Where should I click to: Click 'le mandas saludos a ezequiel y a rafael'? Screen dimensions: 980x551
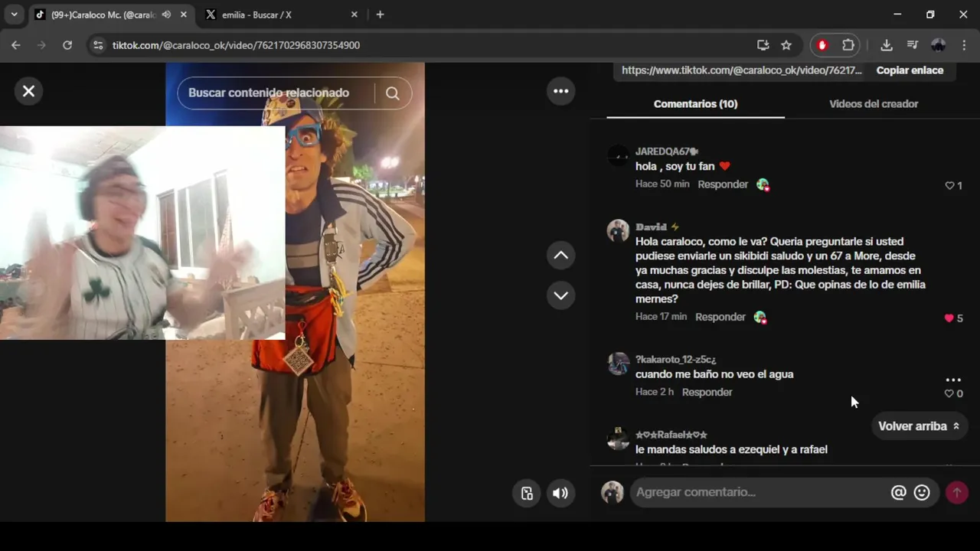point(731,449)
